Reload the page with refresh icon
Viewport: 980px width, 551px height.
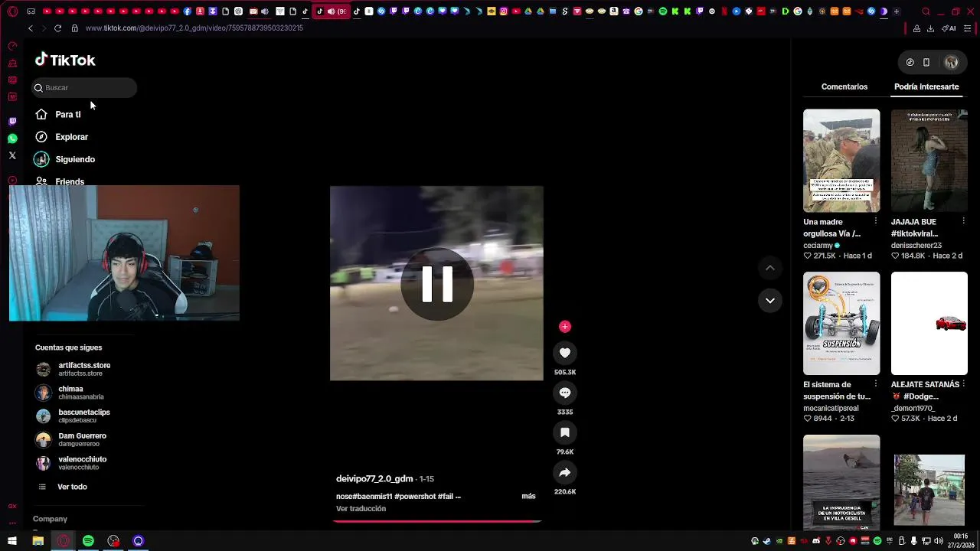(x=57, y=28)
